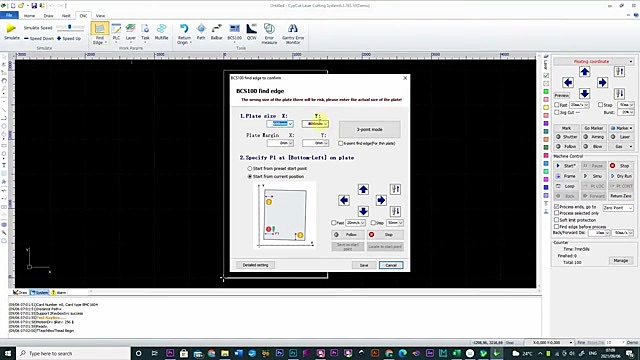The height and width of the screenshot is (360, 640).
Task: Click Windows taskbar search box
Action: coord(73,353)
